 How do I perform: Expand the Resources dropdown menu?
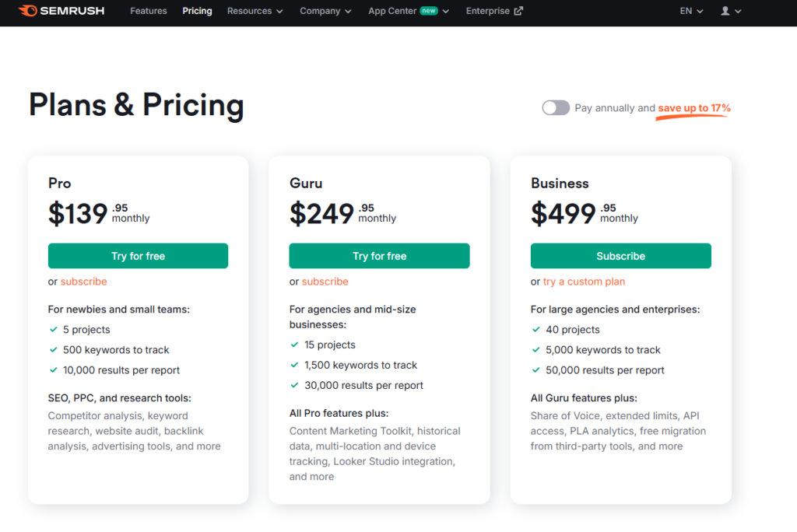click(255, 11)
